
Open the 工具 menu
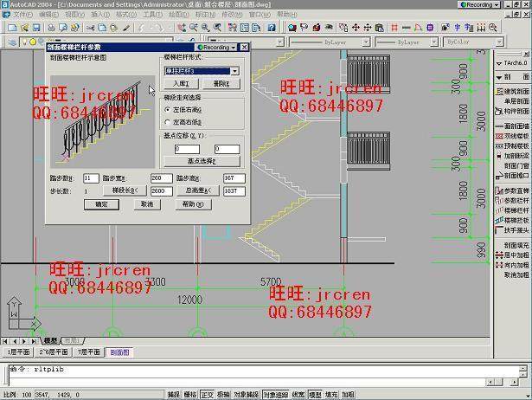click(x=152, y=15)
